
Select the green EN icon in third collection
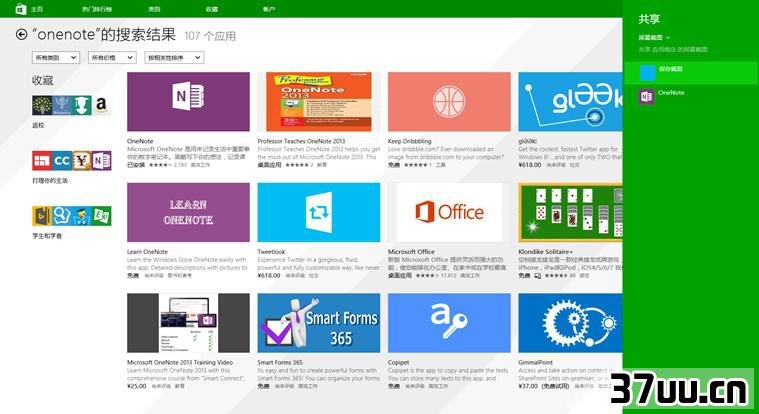(x=102, y=216)
